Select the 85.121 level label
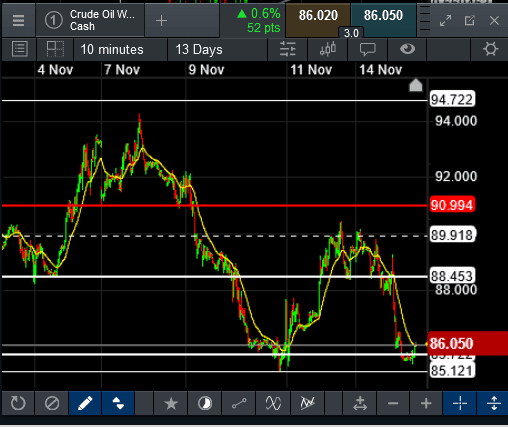The width and height of the screenshot is (508, 427). [x=452, y=370]
